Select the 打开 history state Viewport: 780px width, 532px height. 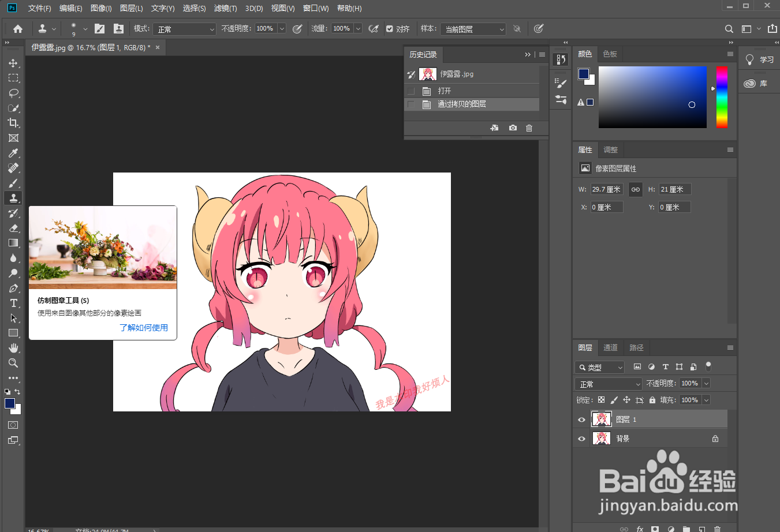pos(472,91)
